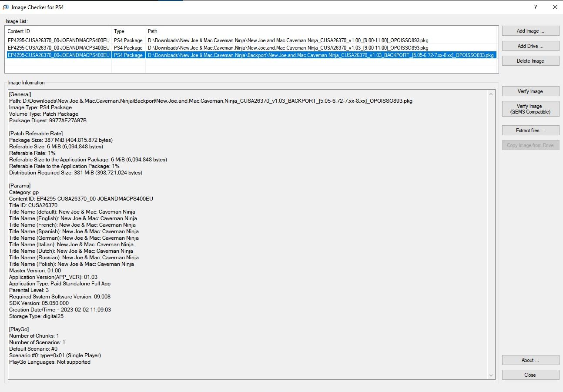Click the Verify Image button
563x392 pixels.
530,91
